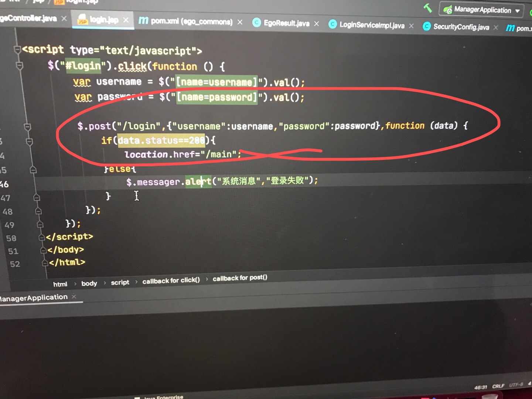532x399 pixels.
Task: Click the "/login" URL string in $.post
Action: point(139,126)
